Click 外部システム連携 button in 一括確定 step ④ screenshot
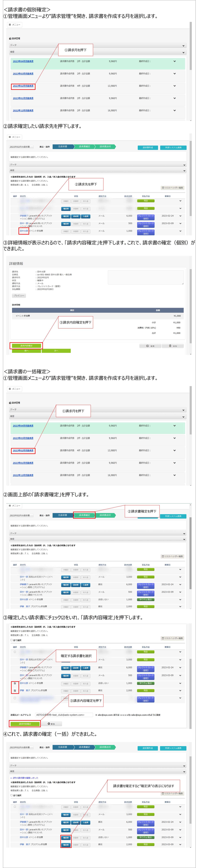Viewport: 198px width, 868px height. click(173, 748)
